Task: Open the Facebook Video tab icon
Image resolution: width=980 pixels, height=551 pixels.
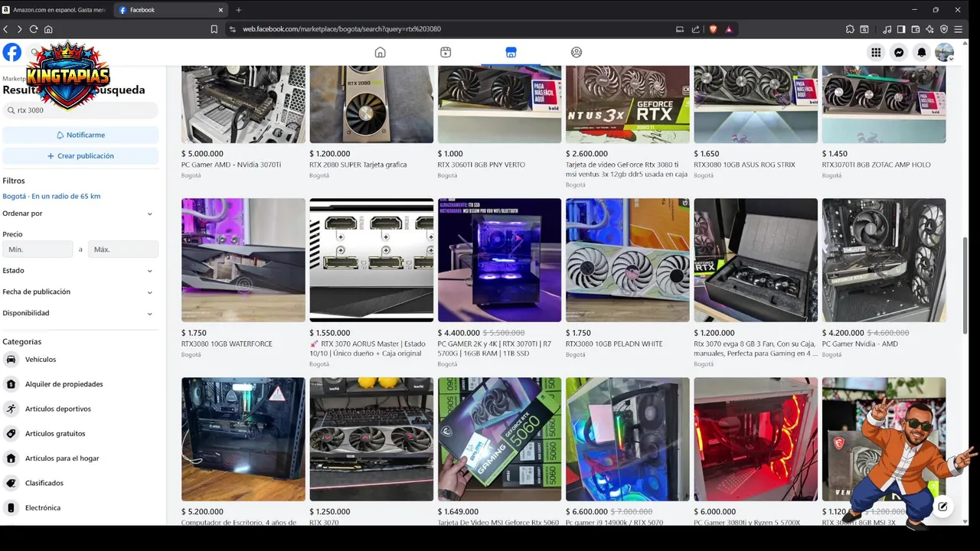Action: [446, 52]
